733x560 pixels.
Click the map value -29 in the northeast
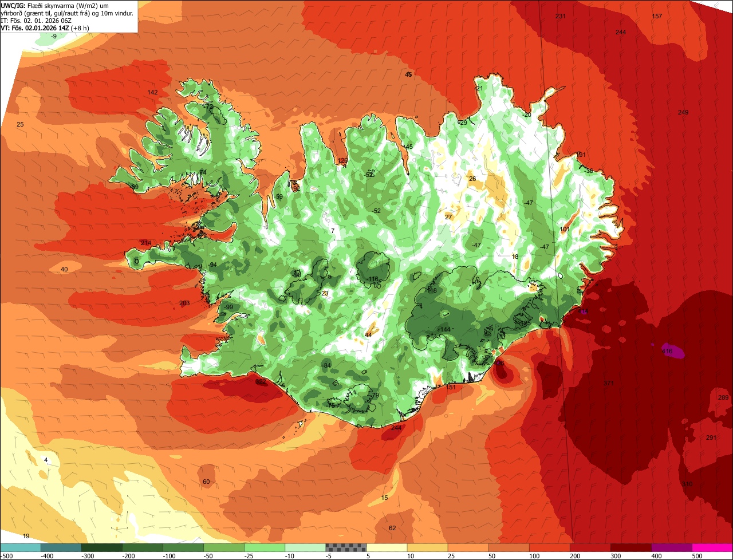coord(463,123)
